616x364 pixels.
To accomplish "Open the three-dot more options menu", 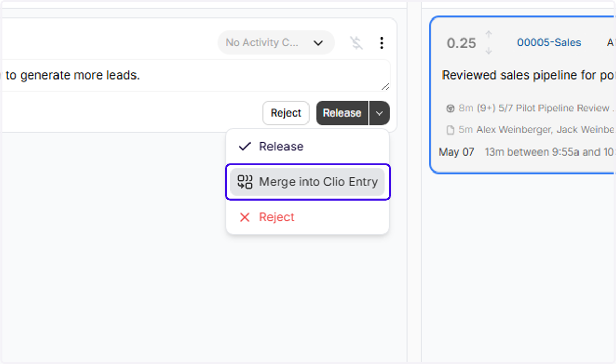I will (x=381, y=43).
